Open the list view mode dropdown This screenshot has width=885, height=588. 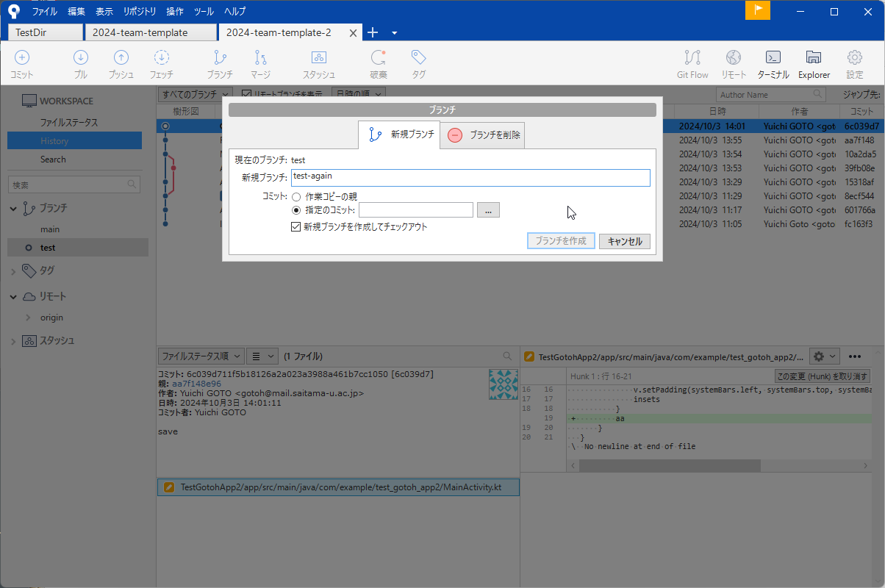(x=262, y=356)
